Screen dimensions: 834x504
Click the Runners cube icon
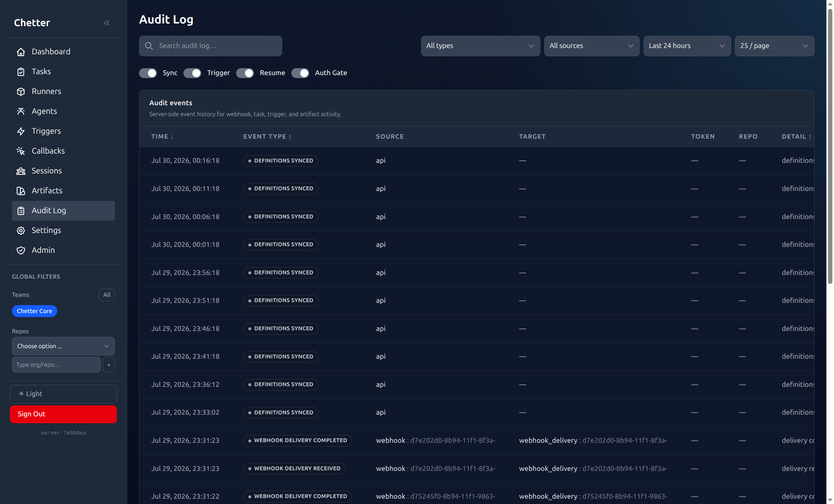click(21, 91)
